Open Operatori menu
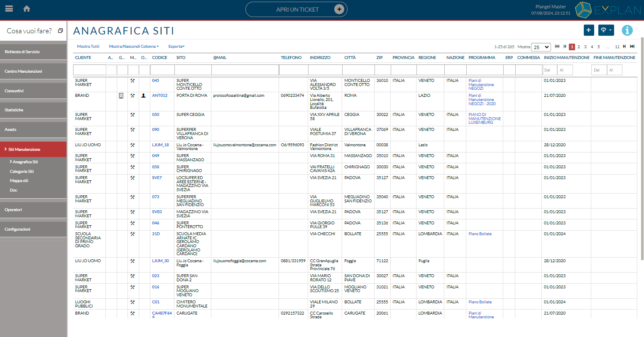 33,210
